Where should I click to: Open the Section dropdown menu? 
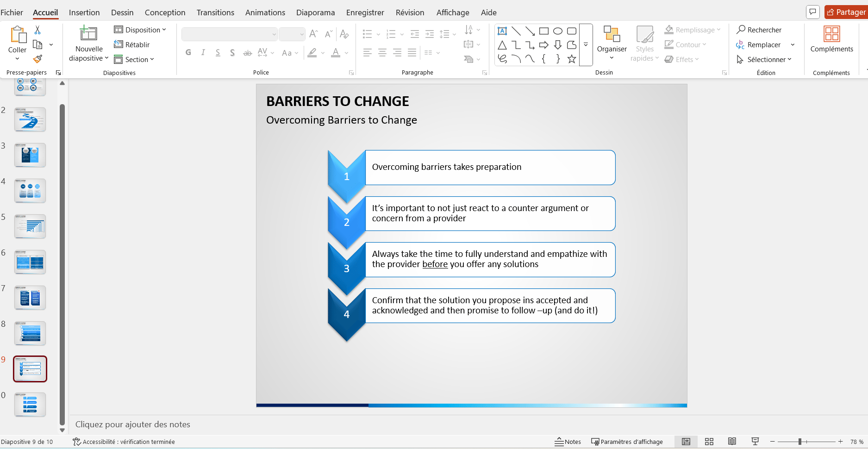click(x=134, y=59)
